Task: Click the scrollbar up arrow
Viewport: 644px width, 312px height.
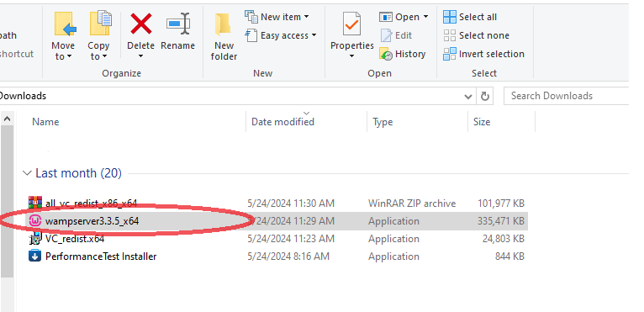Action: (x=7, y=119)
